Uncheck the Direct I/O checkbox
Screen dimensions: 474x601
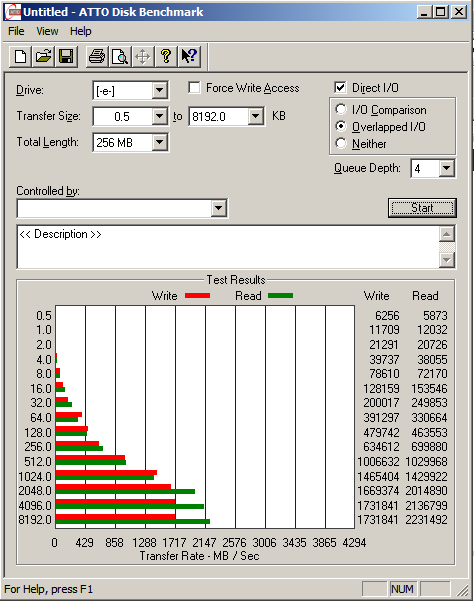(340, 88)
